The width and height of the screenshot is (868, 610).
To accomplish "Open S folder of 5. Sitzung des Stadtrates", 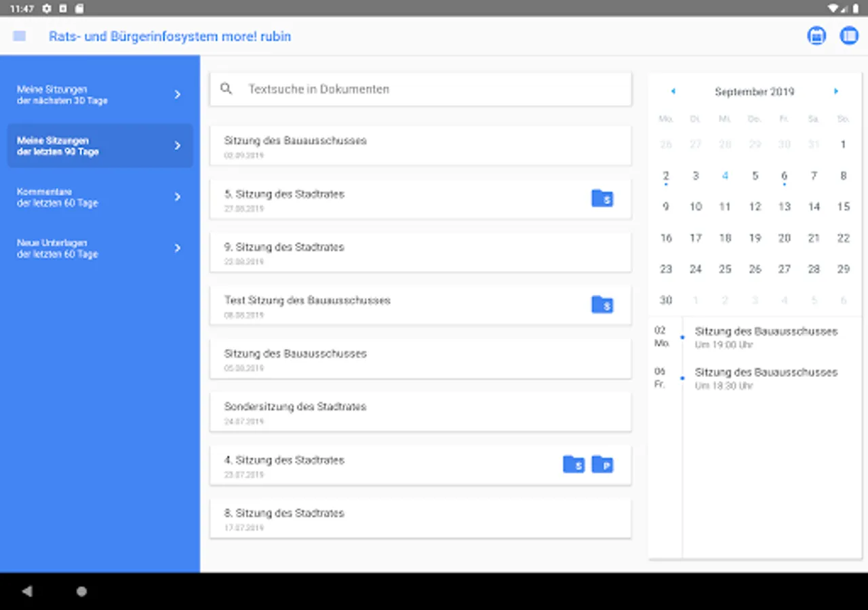I will point(602,198).
